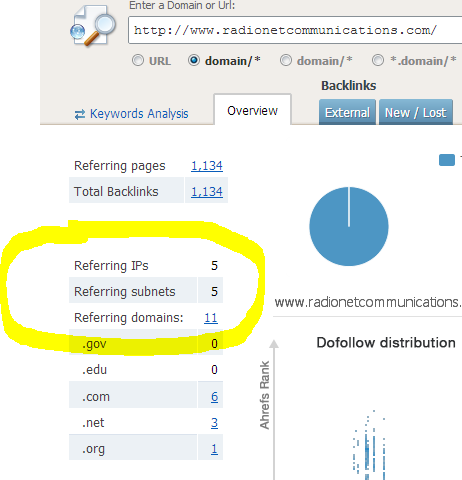Click the document magnifier search icon
Image resolution: width=462 pixels, height=480 pixels.
[x=93, y=25]
